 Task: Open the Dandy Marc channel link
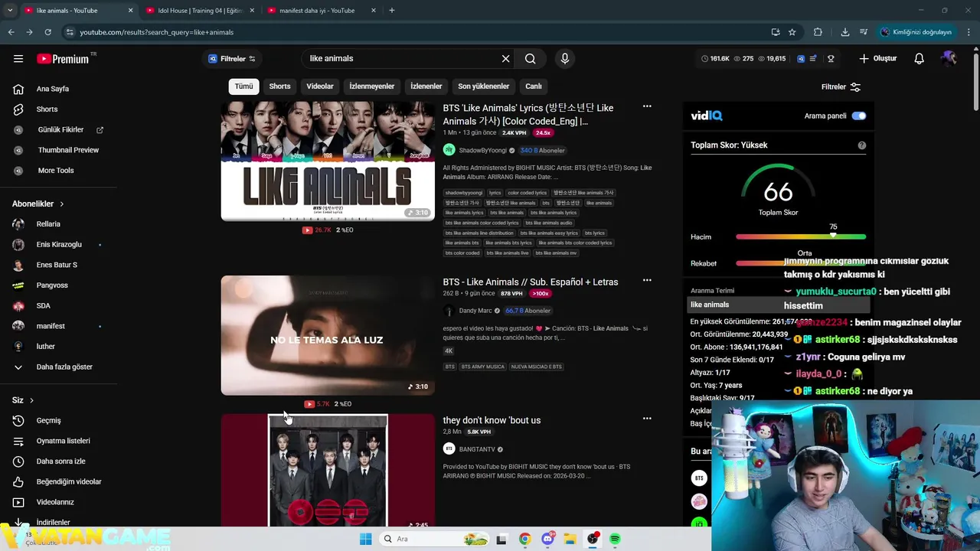point(475,311)
